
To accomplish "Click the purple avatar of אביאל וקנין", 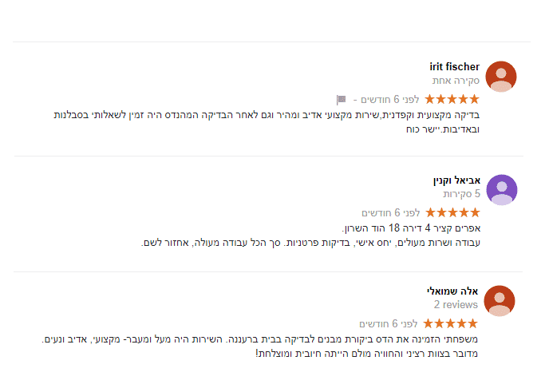I will pos(501,190).
